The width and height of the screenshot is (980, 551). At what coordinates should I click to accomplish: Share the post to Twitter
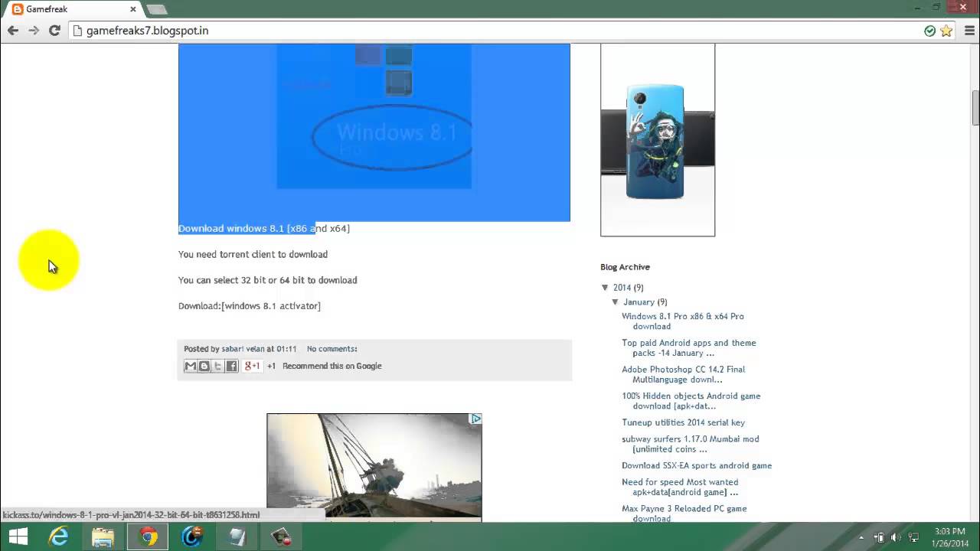(x=218, y=366)
